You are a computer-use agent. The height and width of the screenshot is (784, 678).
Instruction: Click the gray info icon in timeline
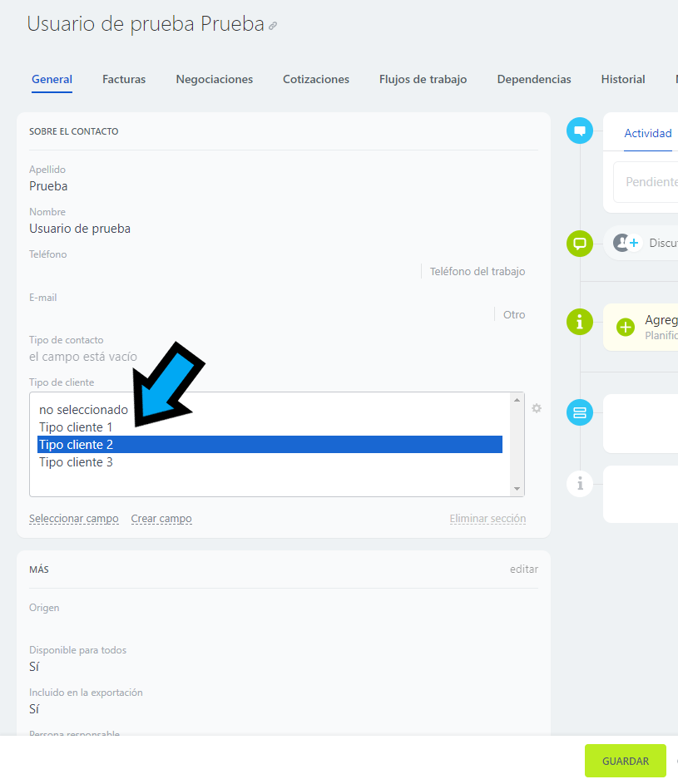pyautogui.click(x=580, y=483)
